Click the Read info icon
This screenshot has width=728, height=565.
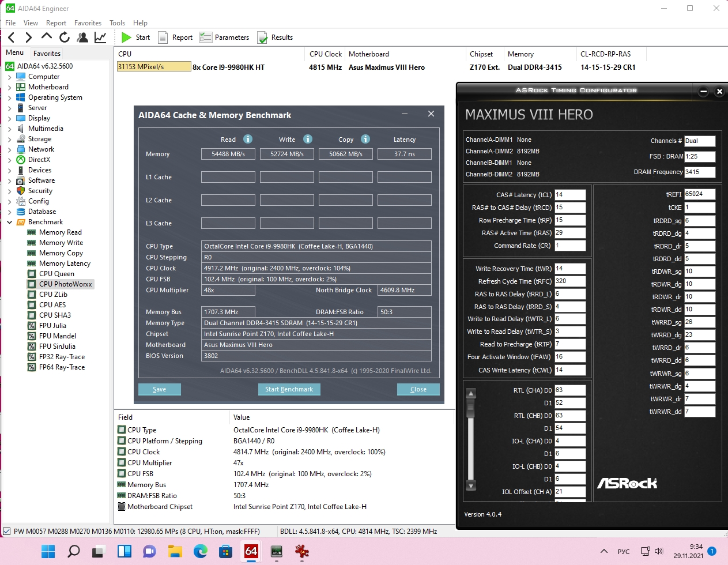coord(248,139)
